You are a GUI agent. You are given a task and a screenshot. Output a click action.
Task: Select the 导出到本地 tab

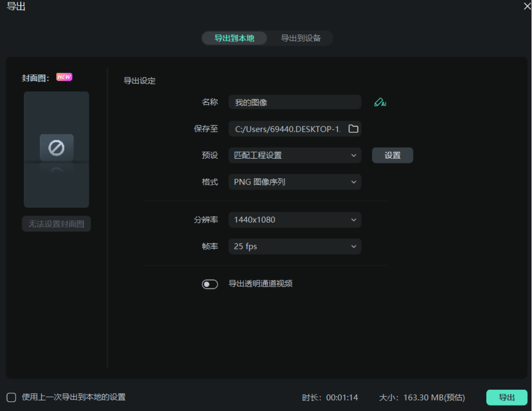pos(234,38)
